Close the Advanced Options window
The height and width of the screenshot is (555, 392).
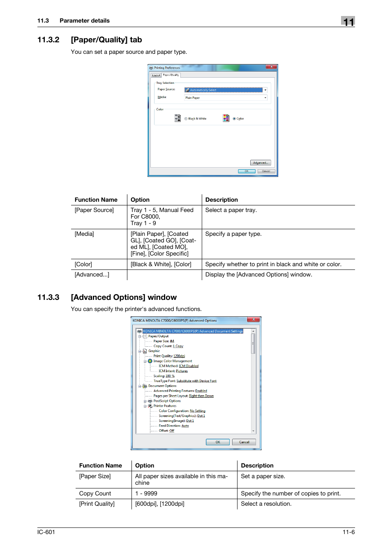tap(254, 319)
